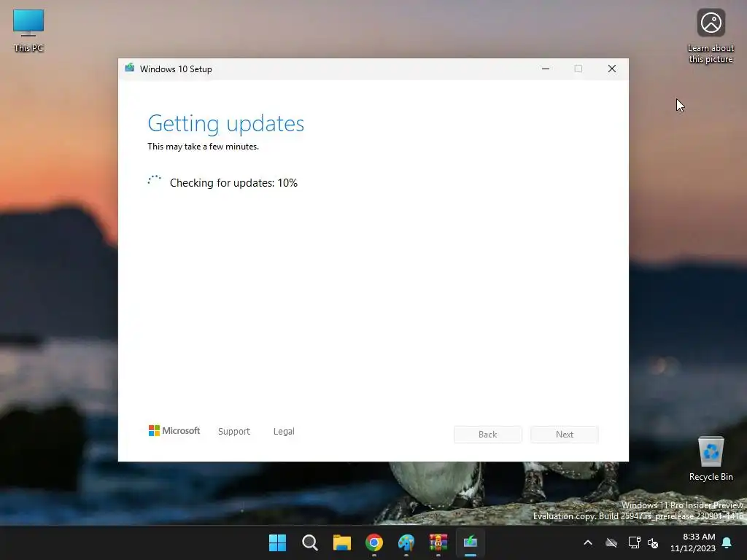Select Windows 10 Setup taskbar icon
This screenshot has height=560, width=747.
[x=471, y=542]
